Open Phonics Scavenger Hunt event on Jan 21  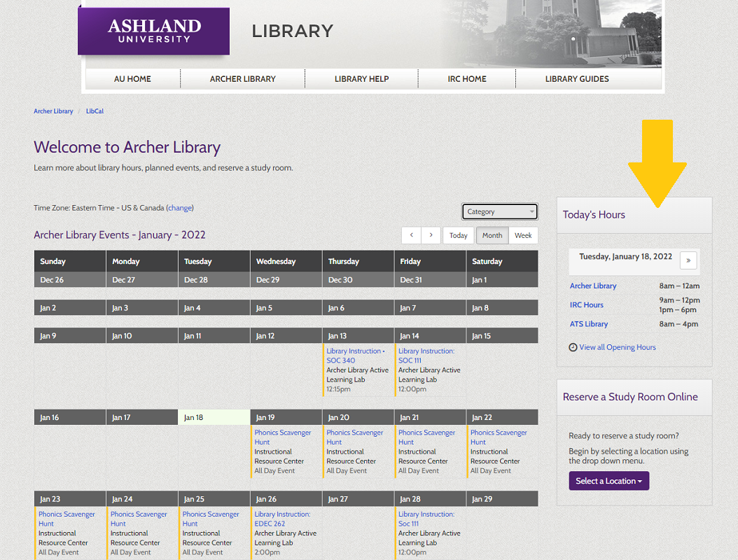point(426,437)
